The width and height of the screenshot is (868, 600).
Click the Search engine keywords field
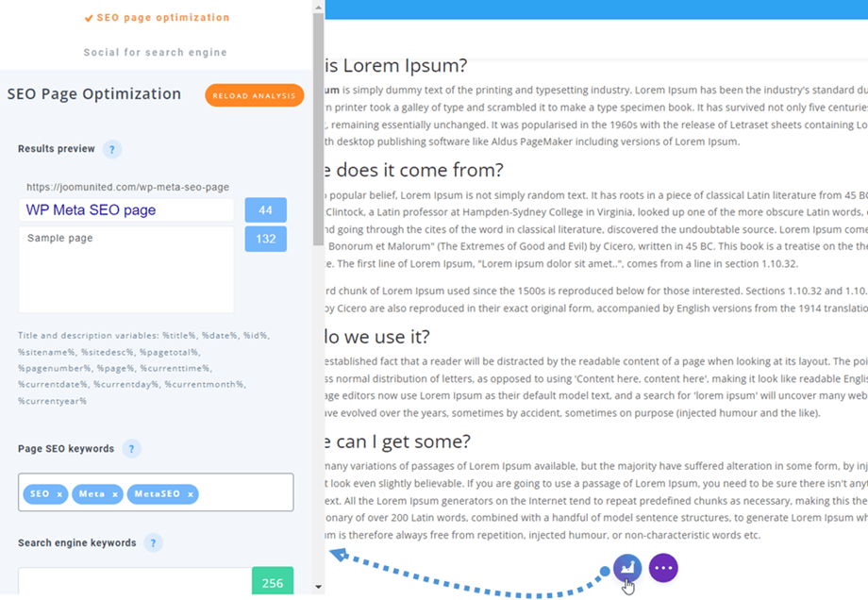[134, 582]
